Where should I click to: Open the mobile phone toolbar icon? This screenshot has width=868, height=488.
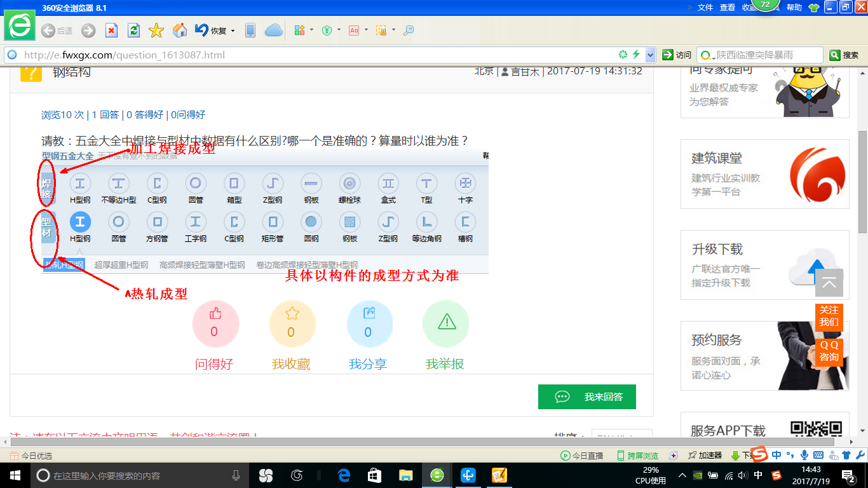click(x=250, y=30)
